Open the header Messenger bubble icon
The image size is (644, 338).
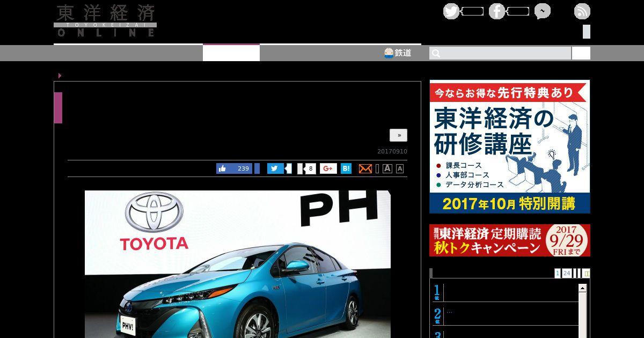(543, 11)
